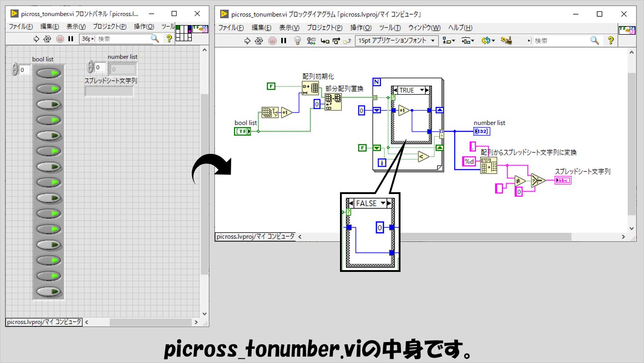Click the Step Into button
Viewport: 644px width, 363px height.
[x=325, y=41]
